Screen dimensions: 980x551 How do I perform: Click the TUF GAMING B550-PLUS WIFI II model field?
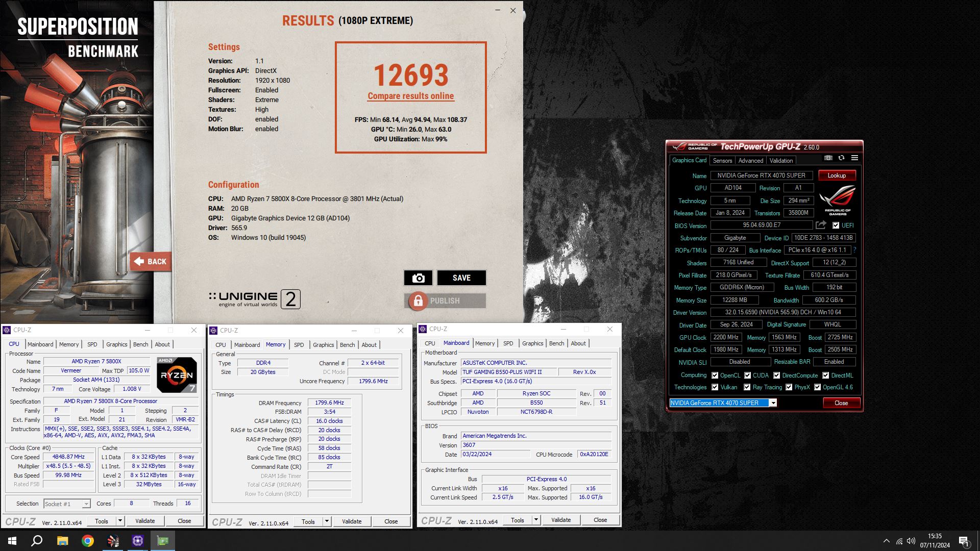508,372
